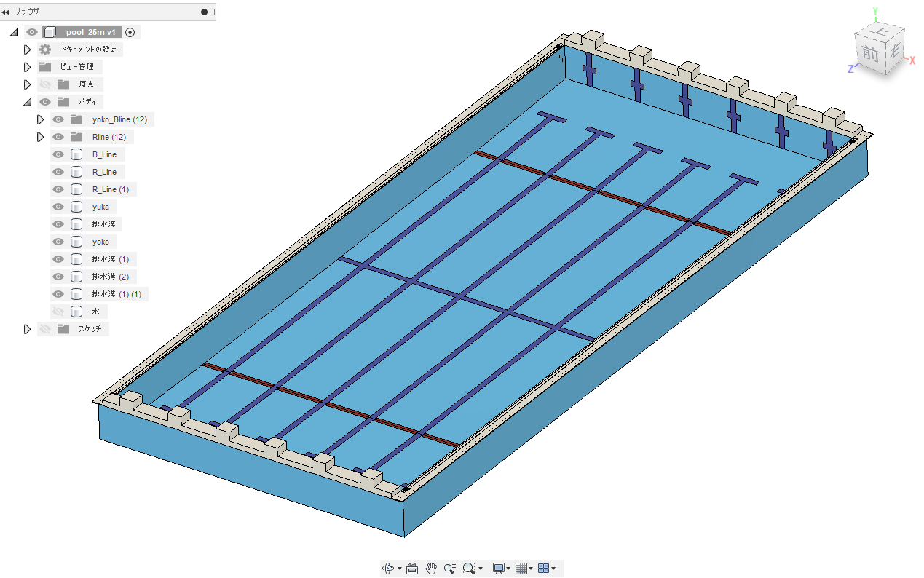Viewport: 924px width, 578px height.
Task: Click the B_Line body cylinder icon
Action: click(76, 154)
